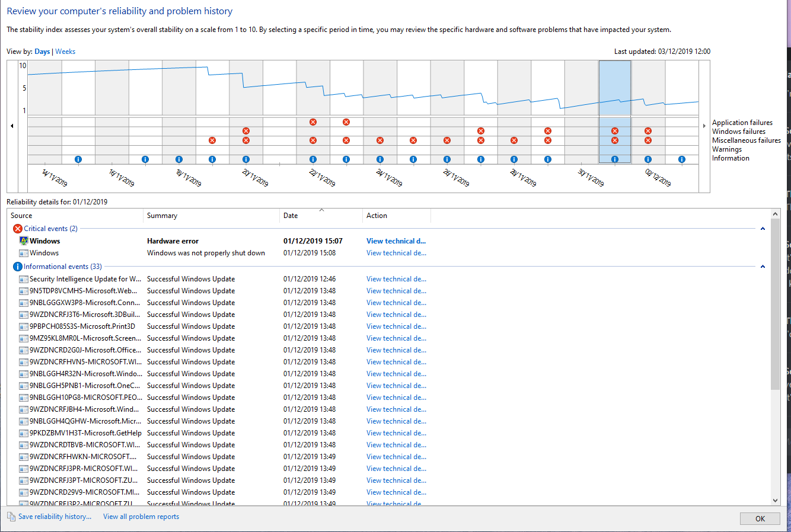Select 'Windows was not properly shut down' row
The width and height of the screenshot is (791, 532).
388,253
